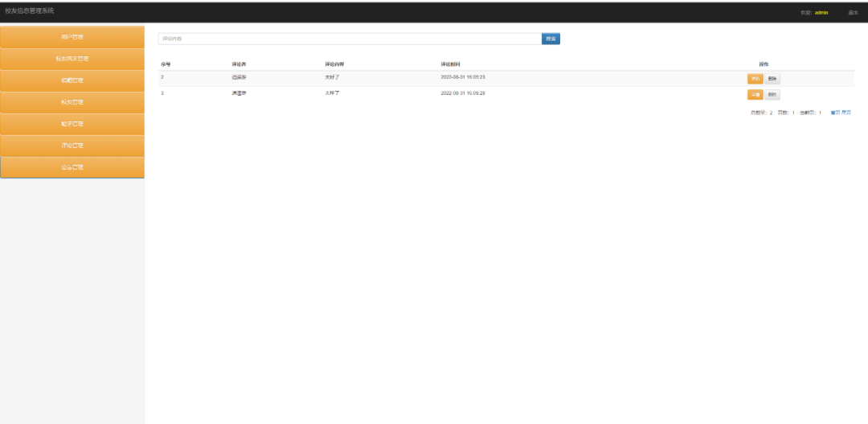Click the commenter name in row 3
868x424 pixels.
239,93
